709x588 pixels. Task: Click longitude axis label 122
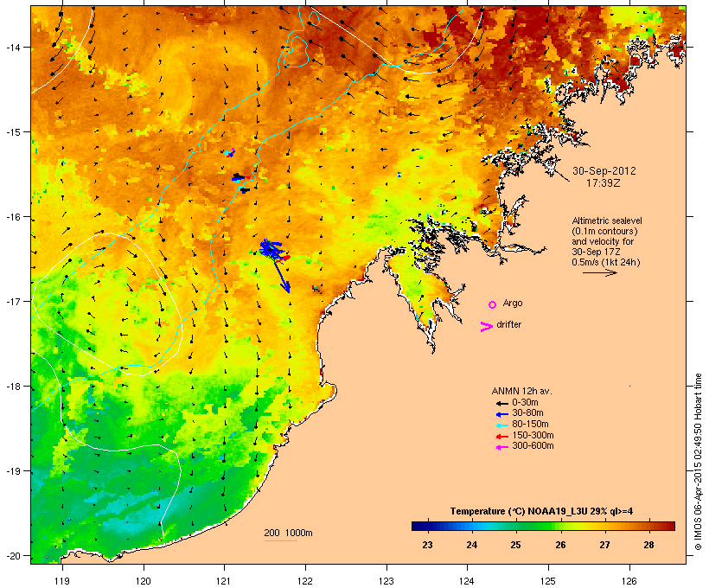click(x=305, y=581)
